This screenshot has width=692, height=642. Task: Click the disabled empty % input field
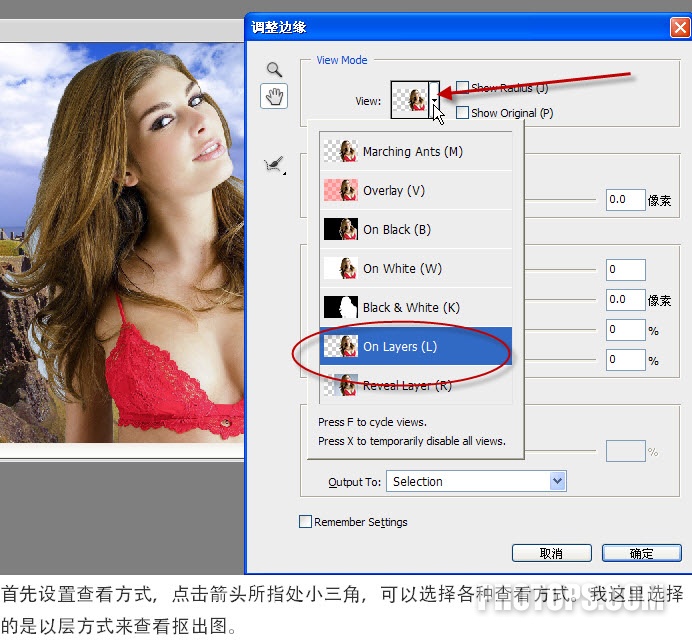625,451
